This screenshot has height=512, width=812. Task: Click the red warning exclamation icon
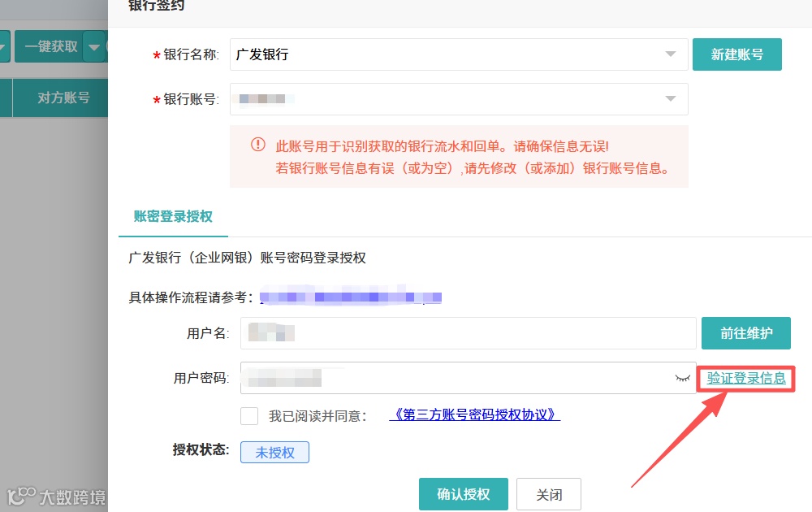pos(258,145)
